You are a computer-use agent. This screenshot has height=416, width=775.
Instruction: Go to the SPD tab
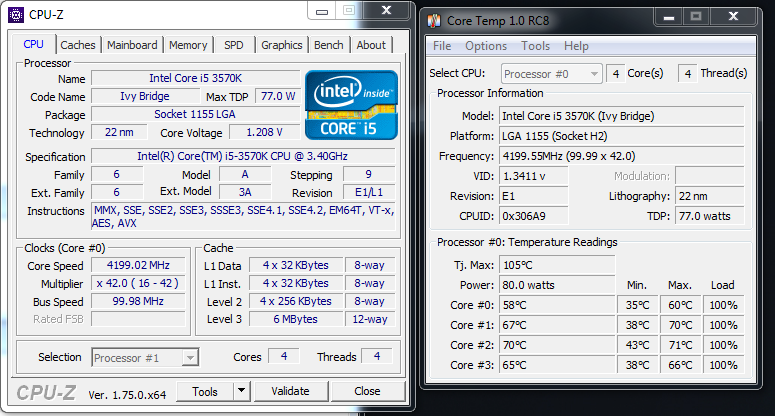[233, 45]
